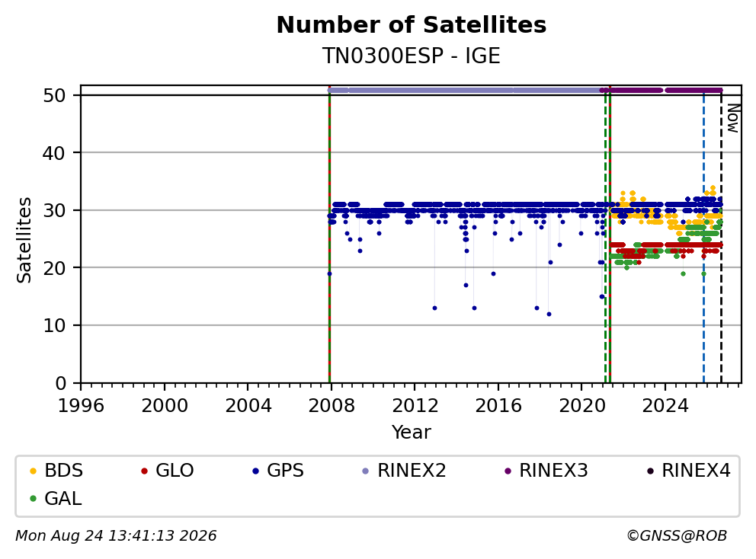Image resolution: width=756 pixels, height=559 pixels.
Task: Click the 2016 x-axis tick label
Action: point(498,406)
